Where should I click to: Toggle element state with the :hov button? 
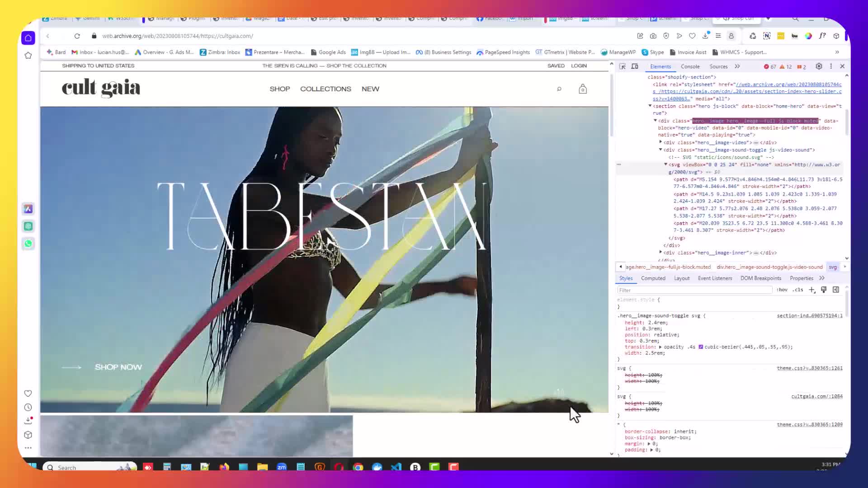[x=783, y=290]
